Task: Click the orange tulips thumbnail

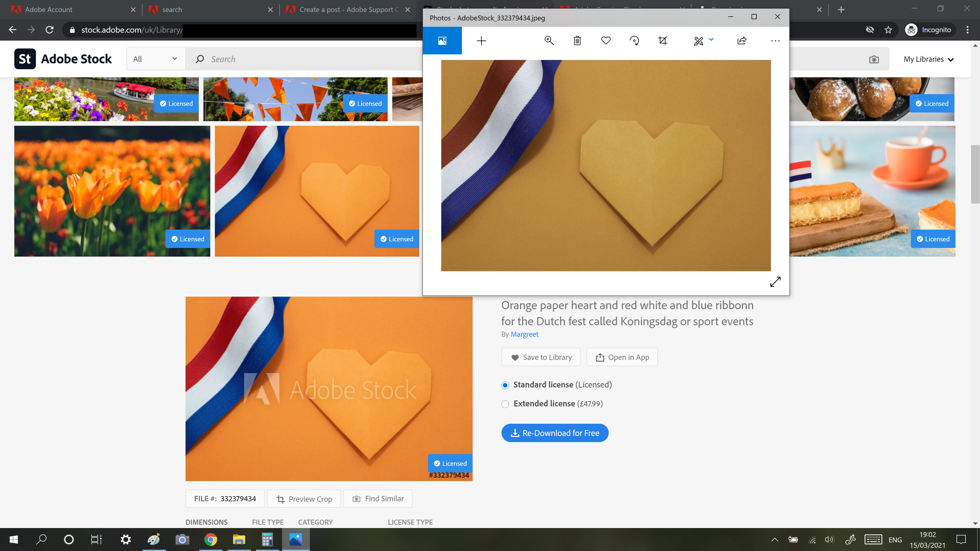Action: [x=112, y=191]
